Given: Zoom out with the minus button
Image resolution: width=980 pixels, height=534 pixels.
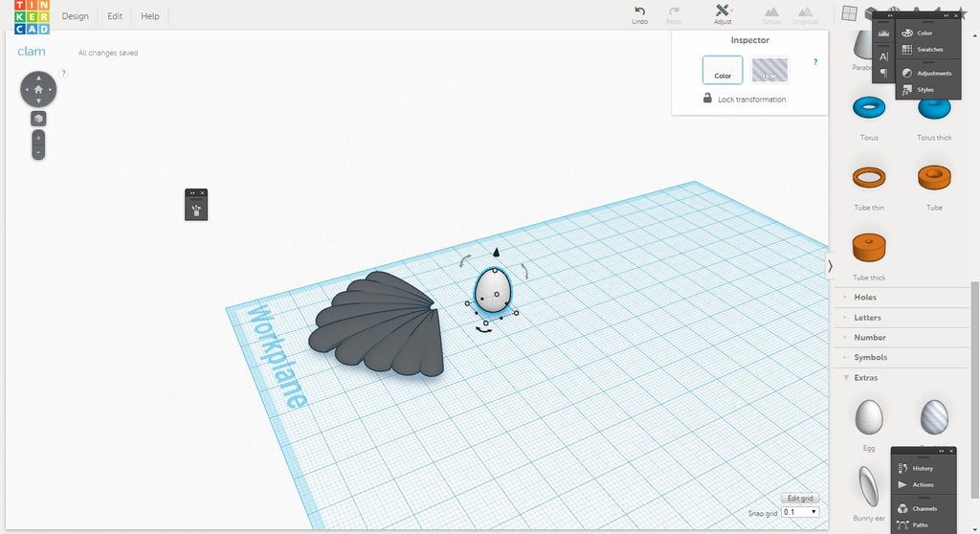Looking at the screenshot, I should (x=38, y=152).
